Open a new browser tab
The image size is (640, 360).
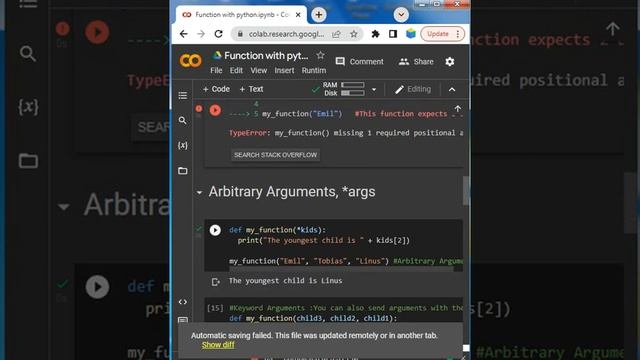[318, 15]
